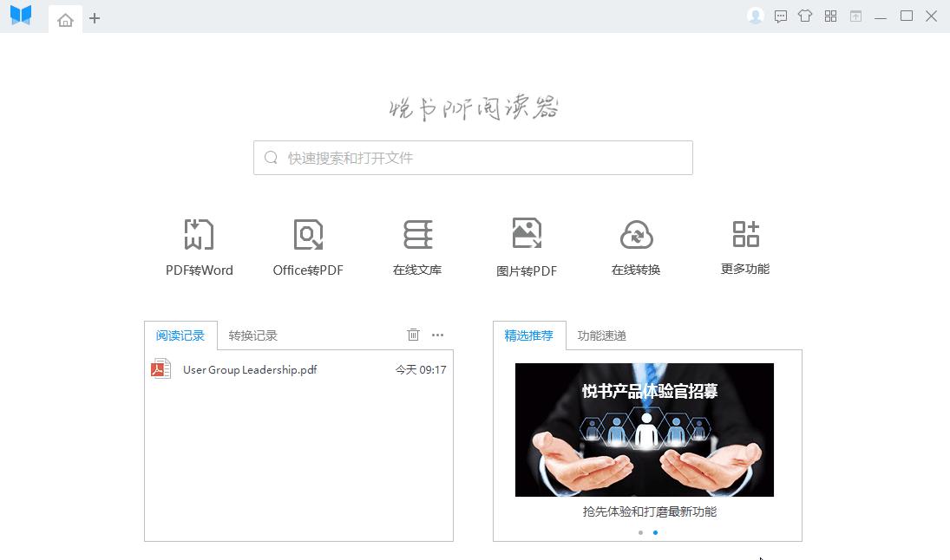Open the 在线文库 online library

(x=417, y=245)
